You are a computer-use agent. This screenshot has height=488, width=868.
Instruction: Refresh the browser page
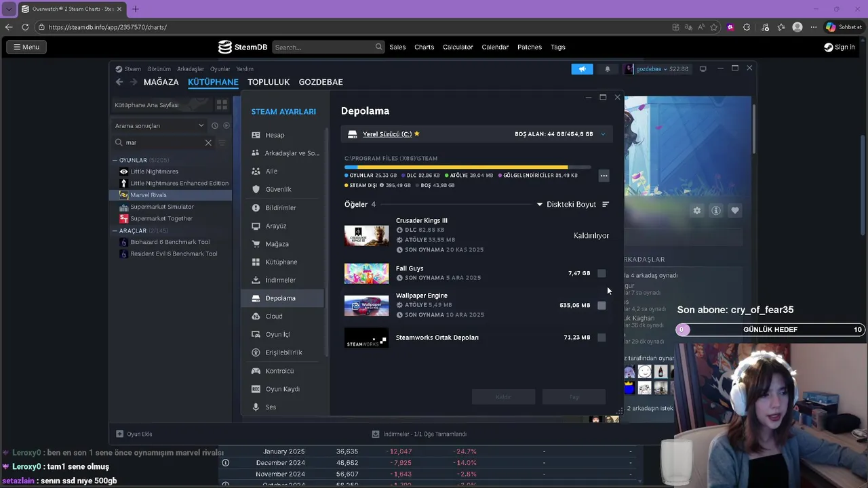coord(25,27)
